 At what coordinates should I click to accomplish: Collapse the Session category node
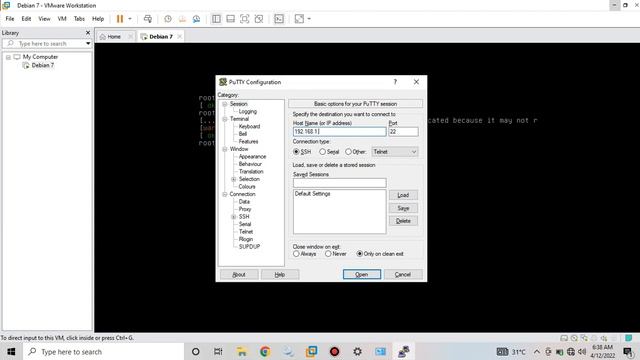[x=224, y=104]
